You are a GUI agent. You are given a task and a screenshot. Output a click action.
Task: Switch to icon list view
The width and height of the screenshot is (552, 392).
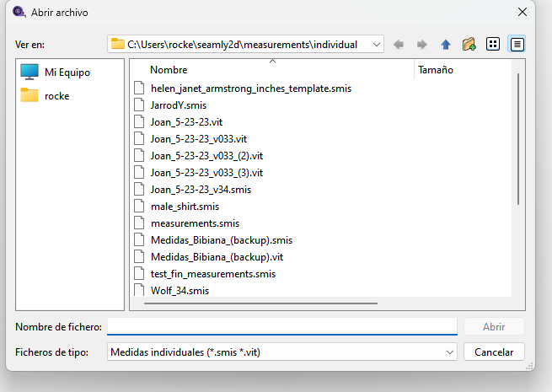(x=494, y=44)
